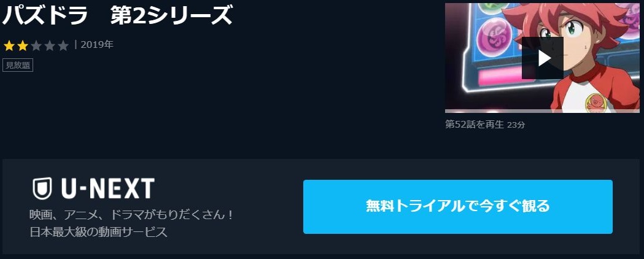
Task: Rate four stars using the fourth star
Action: point(50,45)
